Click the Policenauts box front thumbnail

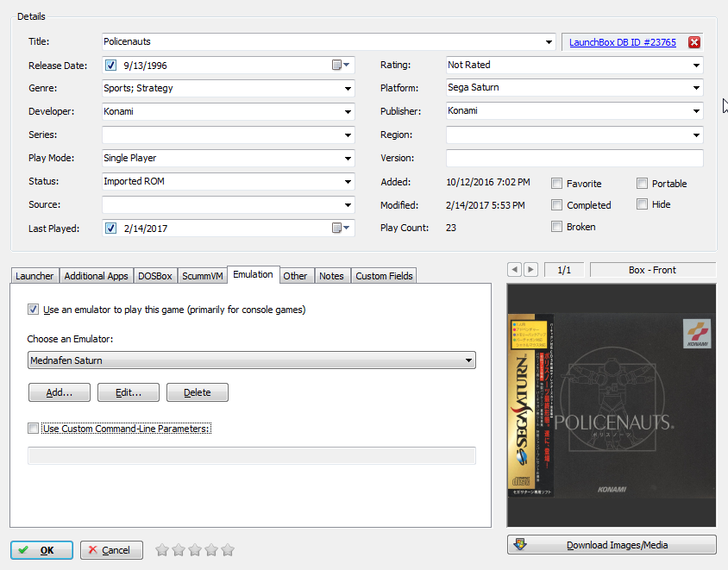[x=612, y=405]
